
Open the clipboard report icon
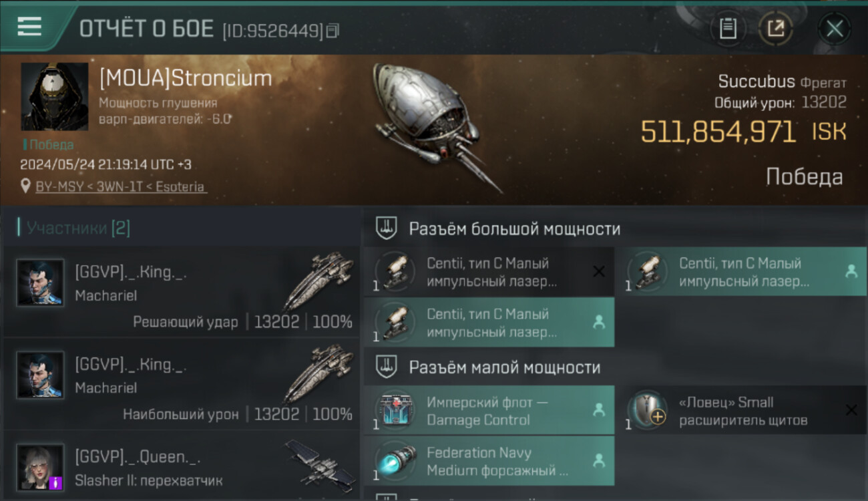pos(728,29)
